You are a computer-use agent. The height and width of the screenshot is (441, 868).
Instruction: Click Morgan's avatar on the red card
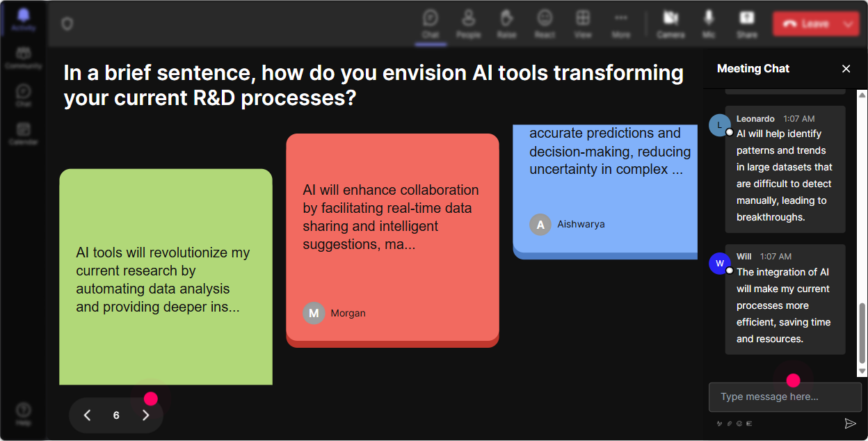(x=314, y=313)
